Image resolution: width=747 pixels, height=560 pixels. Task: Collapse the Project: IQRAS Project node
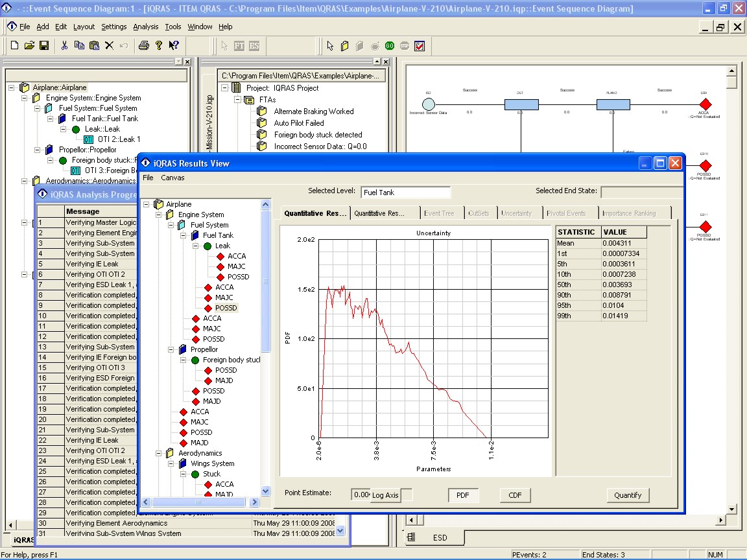point(225,88)
